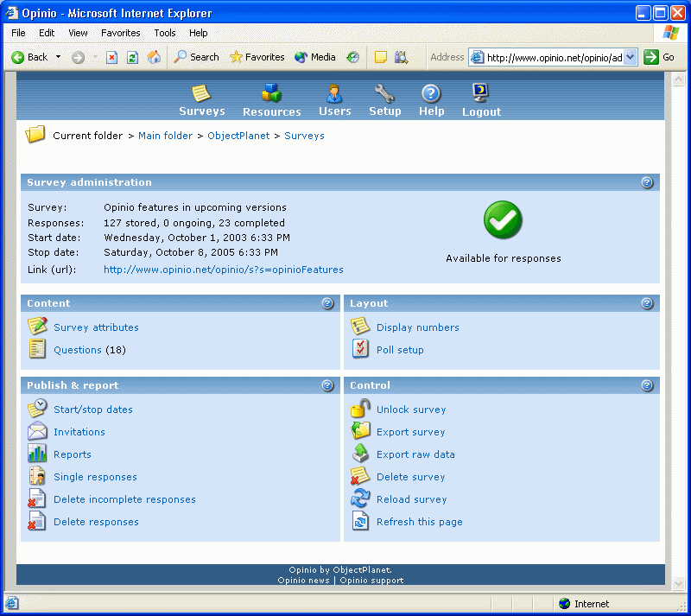The width and height of the screenshot is (691, 616).
Task: Click the Export survey folder icon
Action: [x=360, y=431]
